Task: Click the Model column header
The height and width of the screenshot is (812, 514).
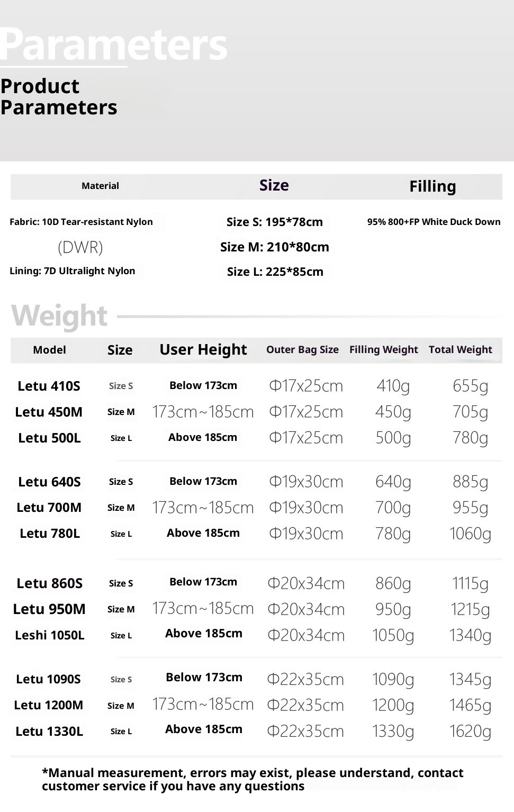Action: (x=49, y=350)
